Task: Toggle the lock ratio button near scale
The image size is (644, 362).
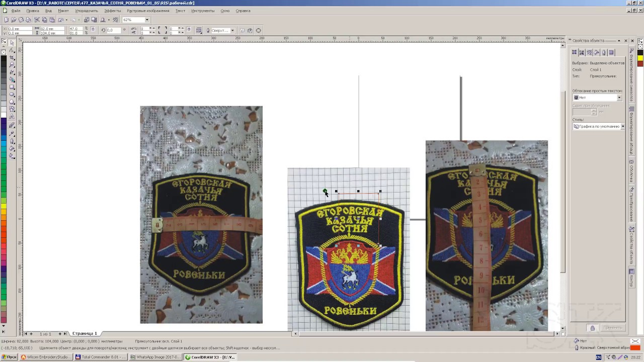Action: (93, 29)
